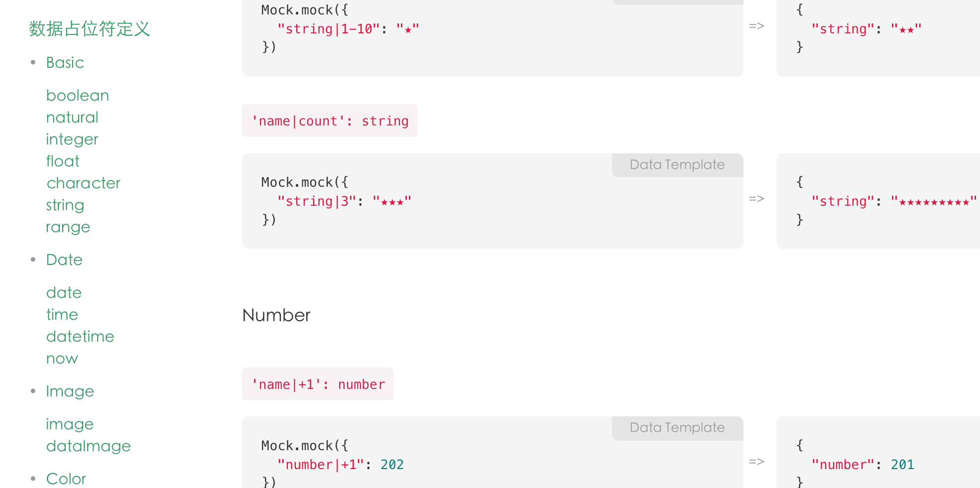Open the natural sidebar link
This screenshot has width=980, height=488.
[72, 118]
